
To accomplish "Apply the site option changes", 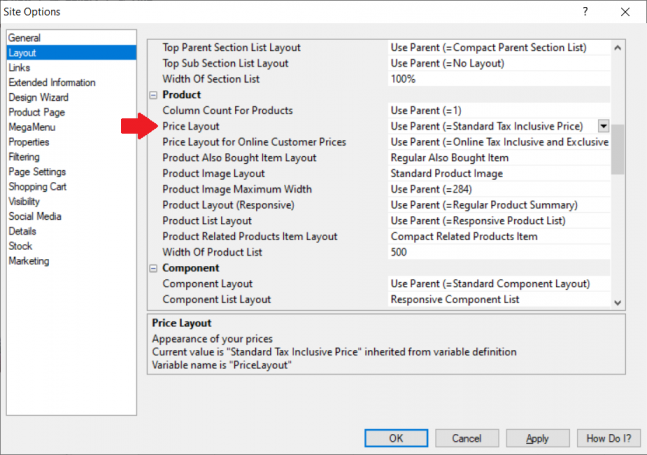I will (537, 438).
